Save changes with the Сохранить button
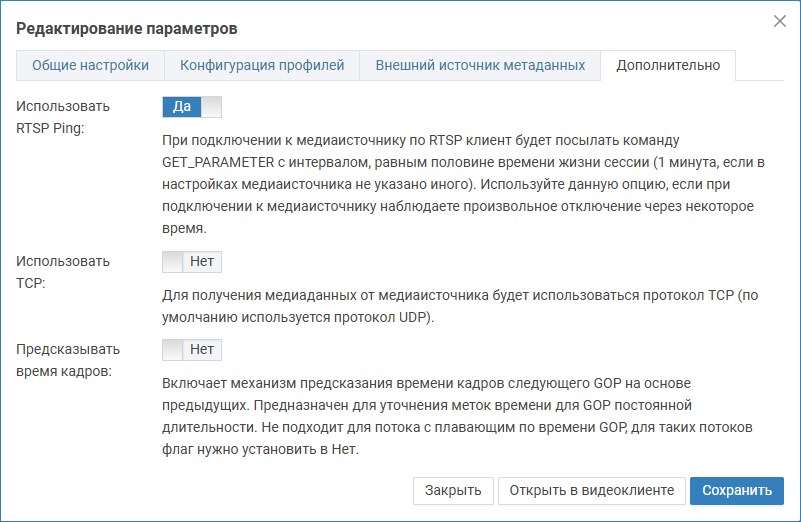801x522 pixels. click(x=737, y=490)
